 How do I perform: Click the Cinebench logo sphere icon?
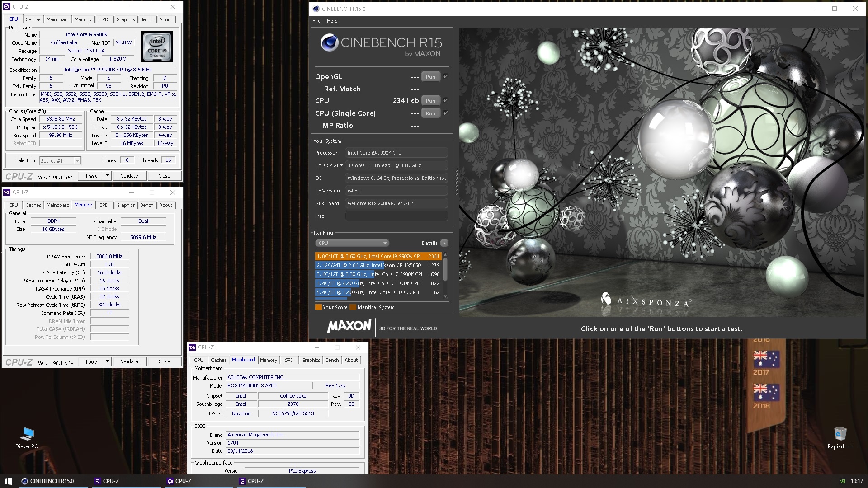point(330,43)
